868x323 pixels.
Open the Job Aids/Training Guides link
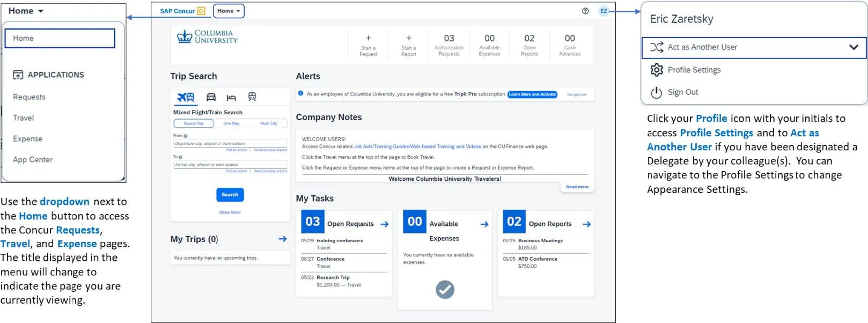click(417, 146)
